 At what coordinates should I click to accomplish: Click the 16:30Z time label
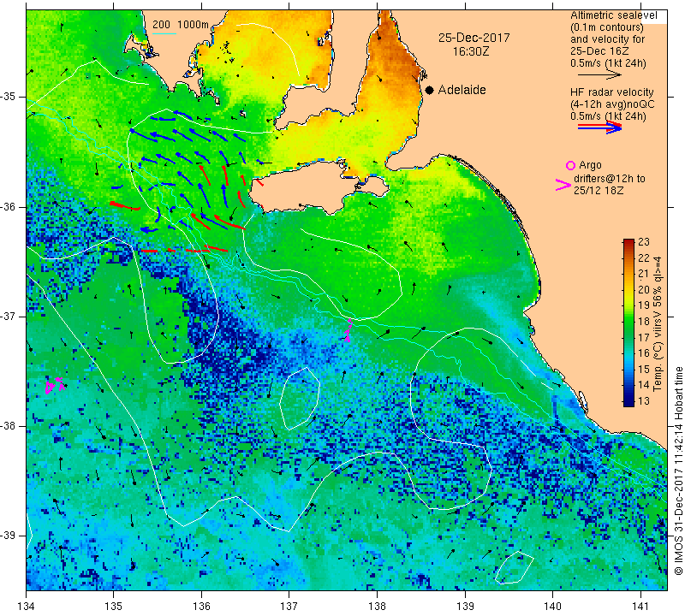(x=471, y=51)
